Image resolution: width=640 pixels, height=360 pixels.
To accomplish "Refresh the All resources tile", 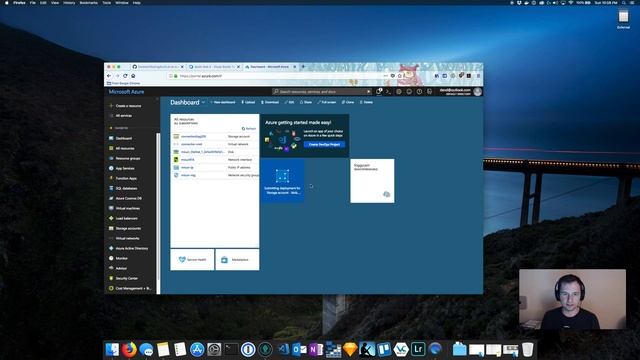I will pyautogui.click(x=249, y=129).
